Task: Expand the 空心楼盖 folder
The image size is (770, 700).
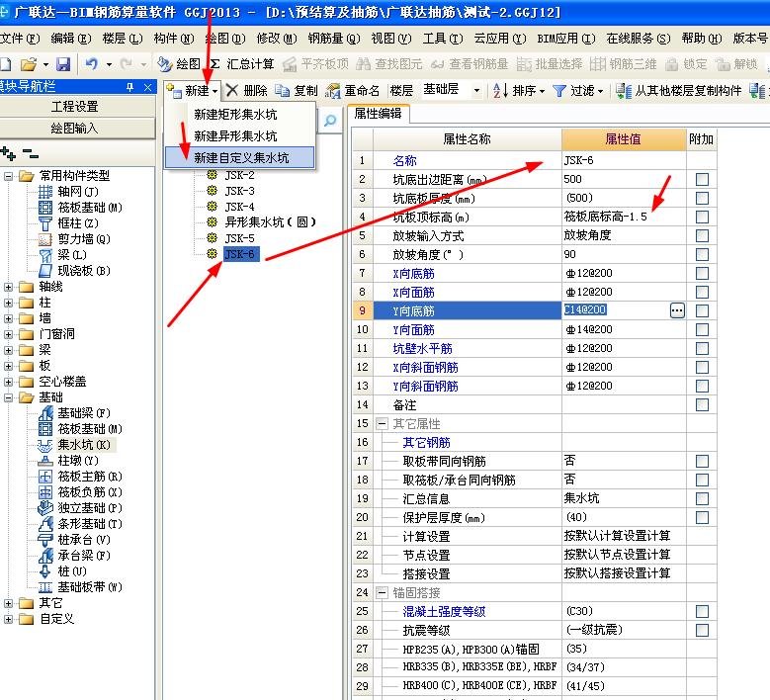Action: click(8, 382)
